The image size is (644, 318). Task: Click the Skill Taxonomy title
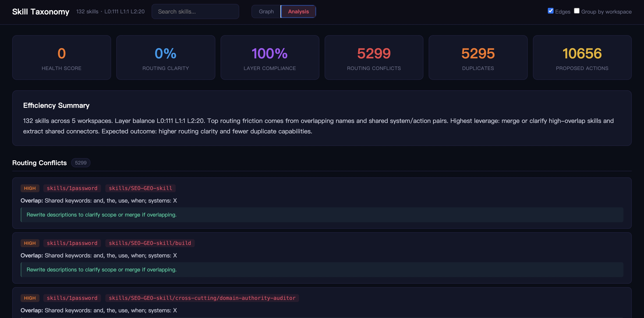coord(41,11)
